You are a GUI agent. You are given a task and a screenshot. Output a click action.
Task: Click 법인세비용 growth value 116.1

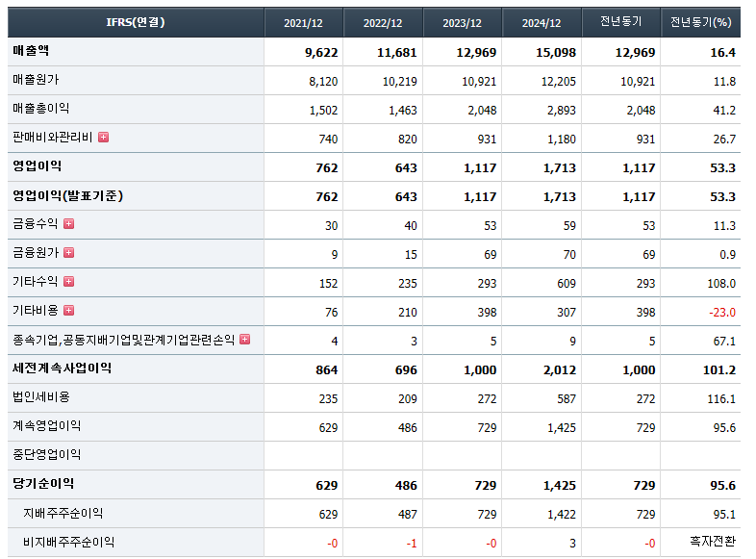click(x=721, y=399)
